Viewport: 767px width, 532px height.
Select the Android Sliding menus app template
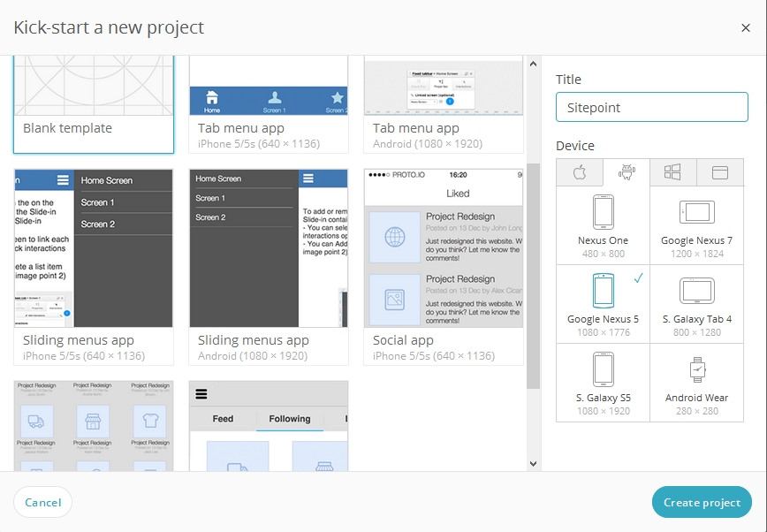pyautogui.click(x=269, y=265)
